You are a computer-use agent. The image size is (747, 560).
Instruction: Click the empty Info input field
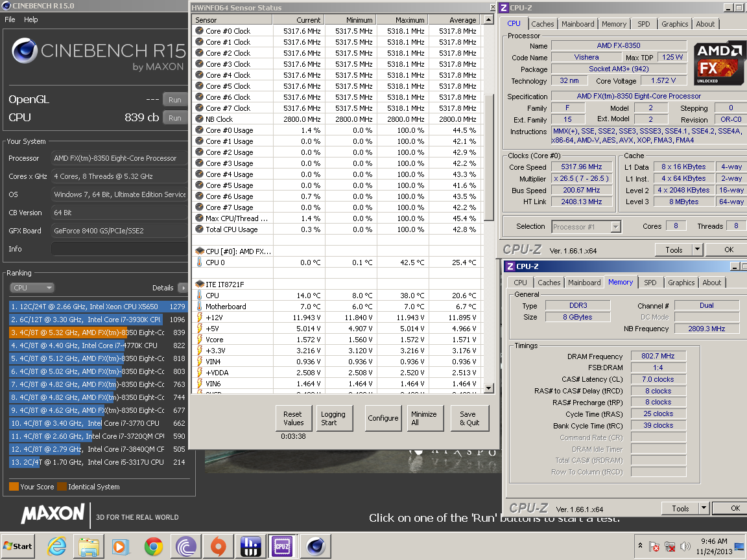click(x=119, y=249)
